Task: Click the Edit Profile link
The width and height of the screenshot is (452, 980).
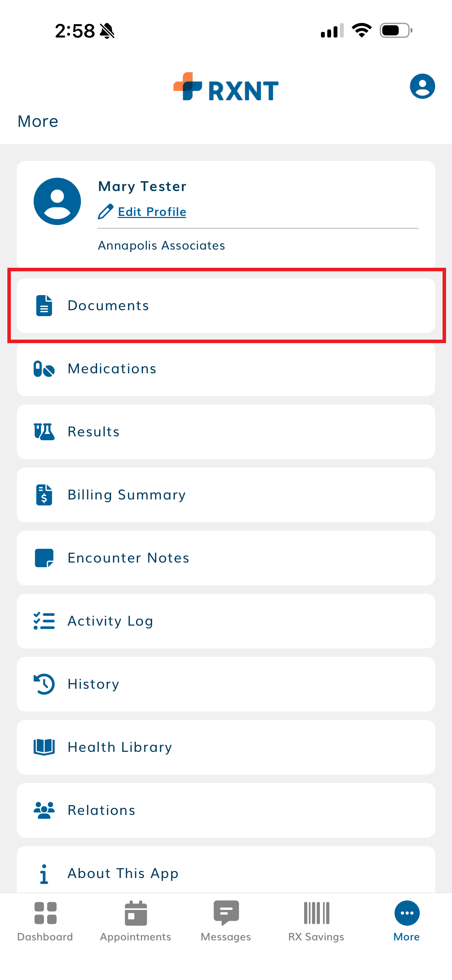Action: click(152, 211)
